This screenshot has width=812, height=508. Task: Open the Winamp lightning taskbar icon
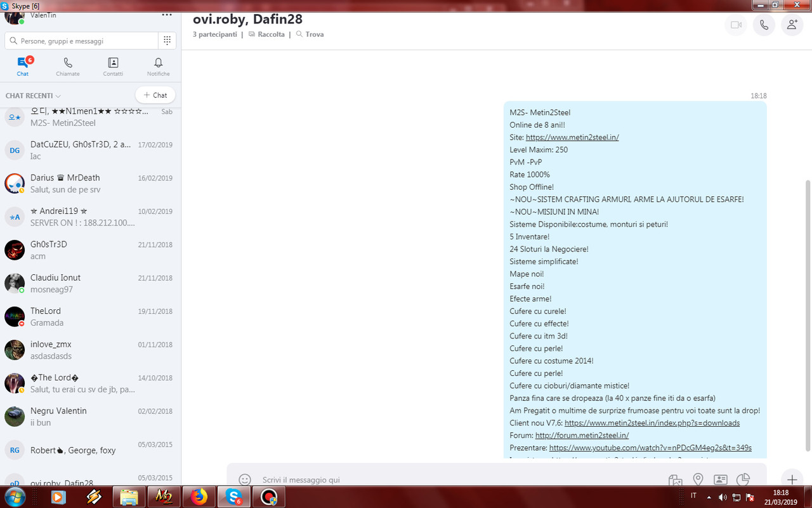(95, 497)
